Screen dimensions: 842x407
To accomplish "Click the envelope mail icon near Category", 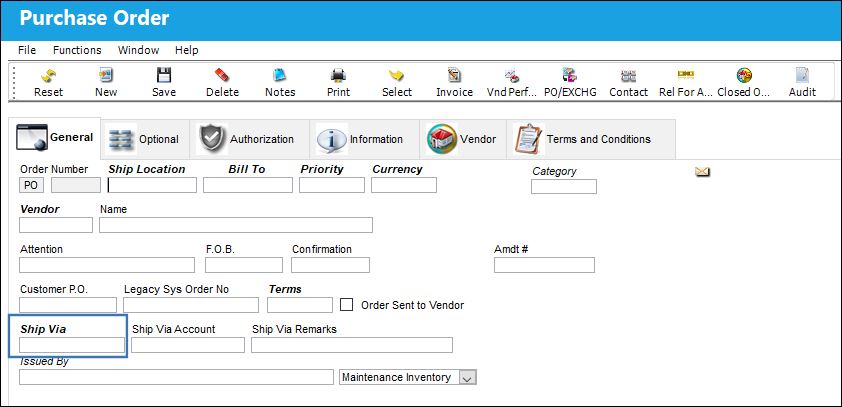I will click(x=702, y=172).
